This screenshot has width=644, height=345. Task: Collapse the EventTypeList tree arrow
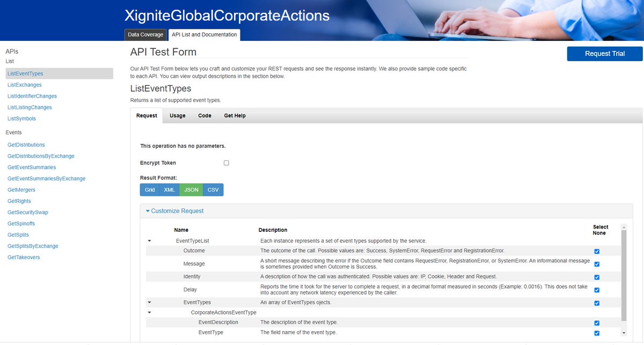pos(149,241)
